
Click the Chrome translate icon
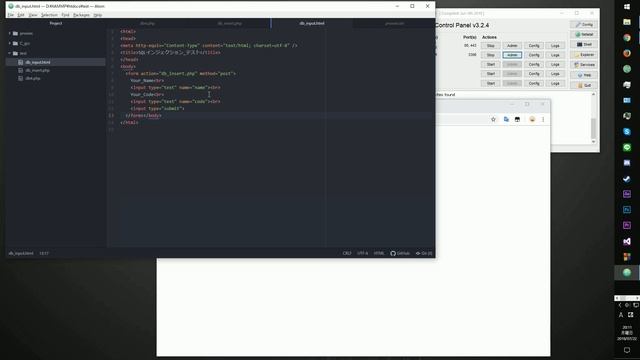pyautogui.click(x=506, y=119)
